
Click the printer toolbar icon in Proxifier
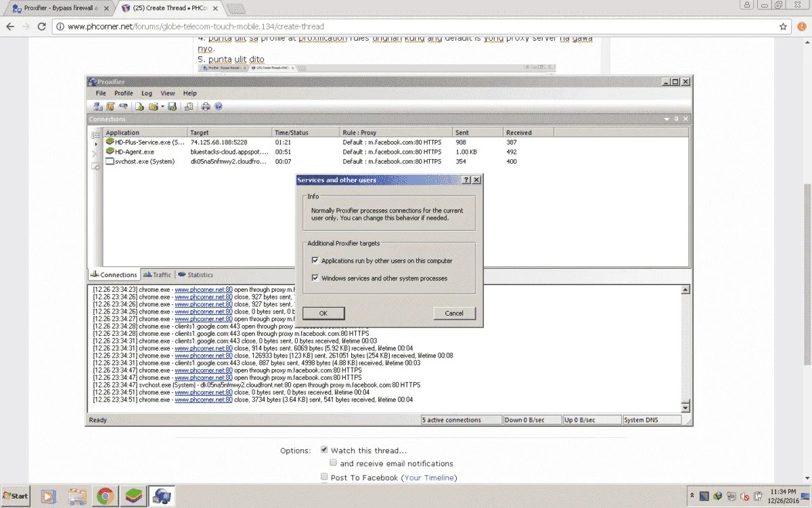206,106
